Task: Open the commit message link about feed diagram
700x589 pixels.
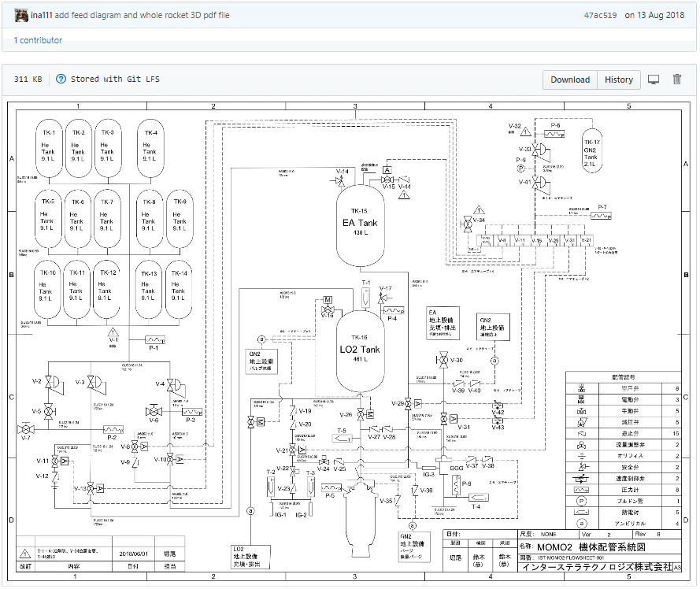Action: 142,15
